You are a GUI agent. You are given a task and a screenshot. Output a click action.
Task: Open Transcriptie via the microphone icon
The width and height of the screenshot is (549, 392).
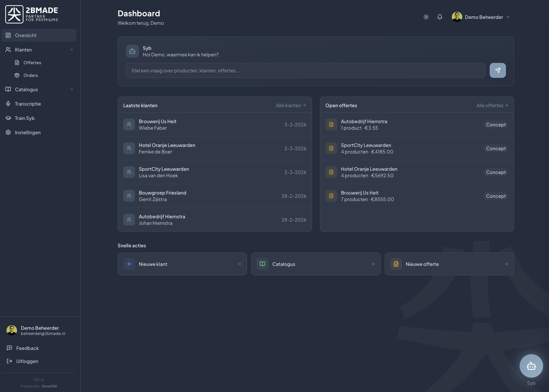tap(8, 104)
